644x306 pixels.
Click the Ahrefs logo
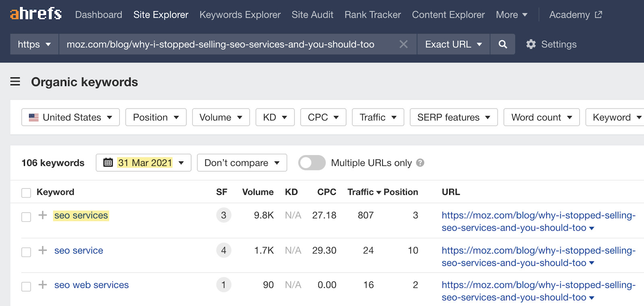[x=36, y=14]
